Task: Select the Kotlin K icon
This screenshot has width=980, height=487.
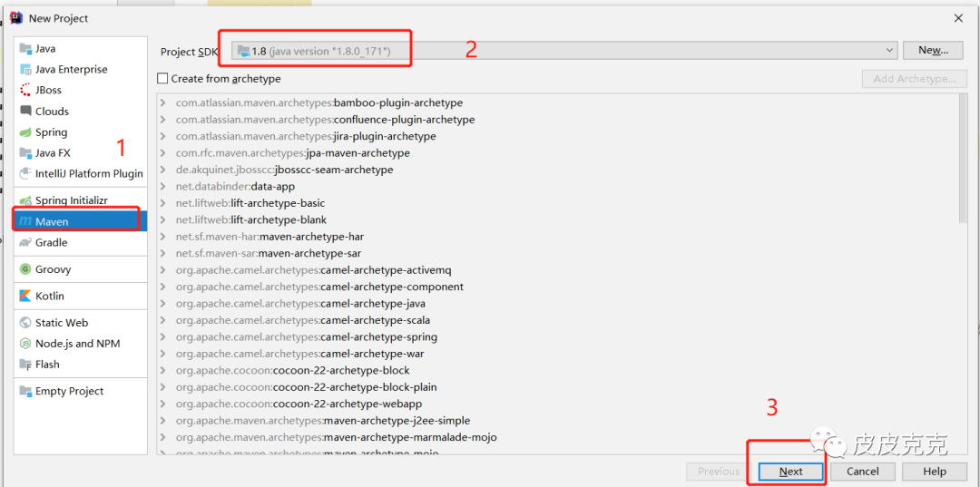Action: pyautogui.click(x=25, y=296)
